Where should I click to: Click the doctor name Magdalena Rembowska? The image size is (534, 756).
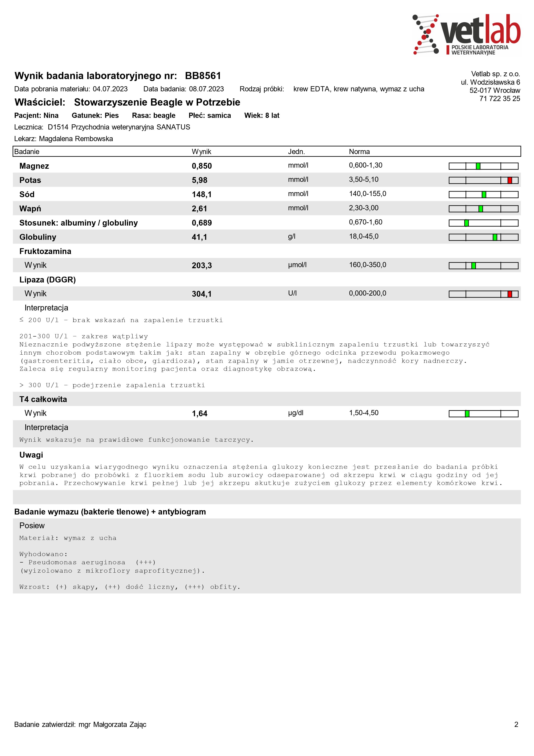pyautogui.click(x=76, y=139)
